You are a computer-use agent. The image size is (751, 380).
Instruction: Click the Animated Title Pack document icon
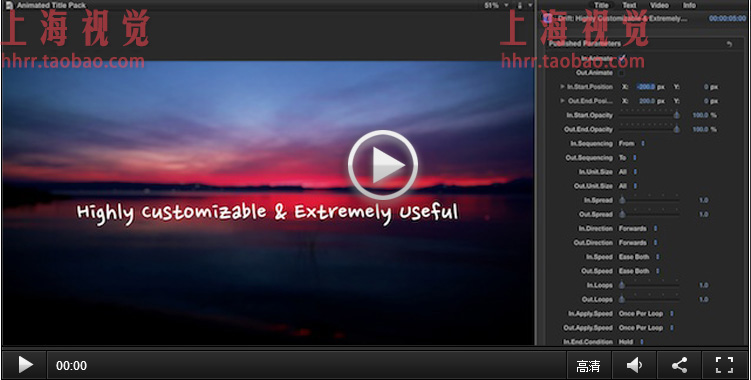[9, 5]
